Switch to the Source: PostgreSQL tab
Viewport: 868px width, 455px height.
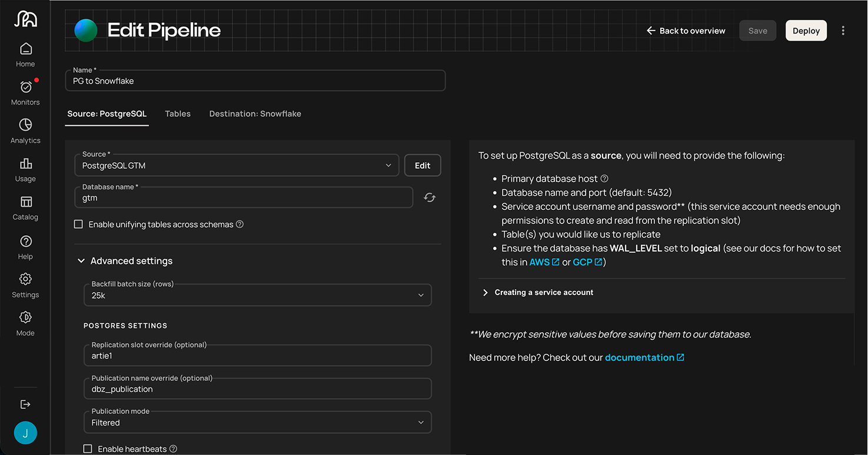pos(107,114)
